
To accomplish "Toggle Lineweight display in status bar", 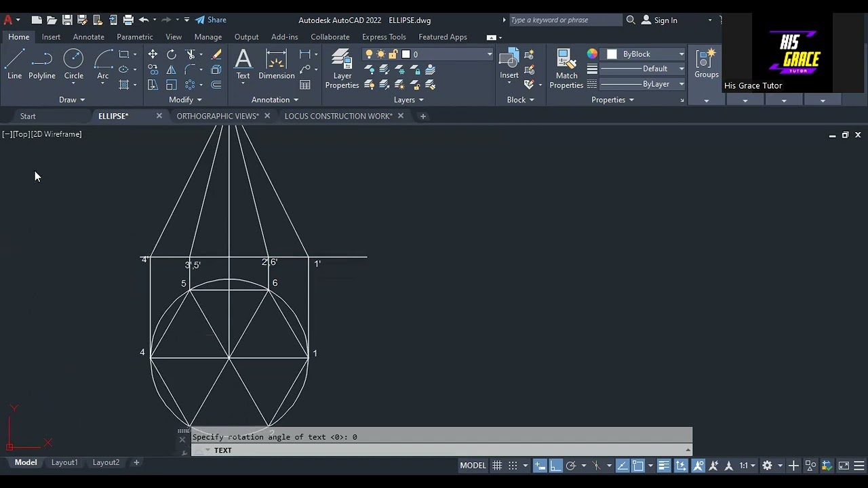I will coord(664,466).
